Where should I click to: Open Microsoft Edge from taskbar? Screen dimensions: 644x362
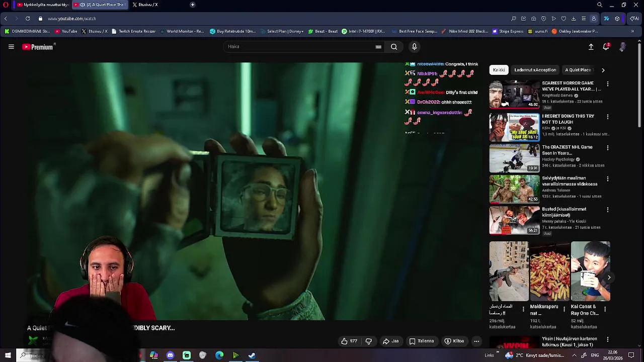click(219, 355)
